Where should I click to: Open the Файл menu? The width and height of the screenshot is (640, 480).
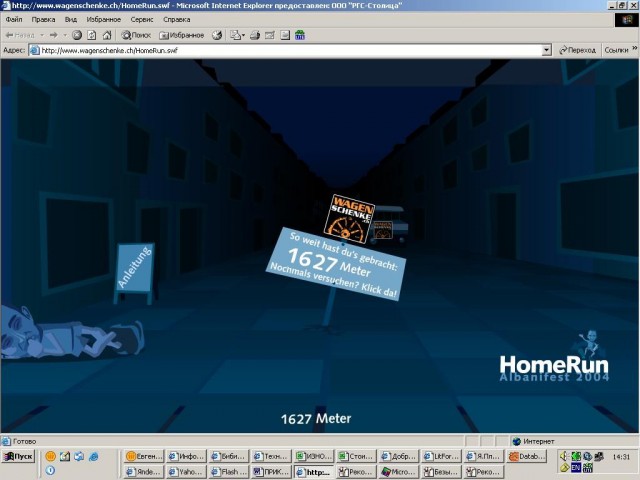coord(14,19)
